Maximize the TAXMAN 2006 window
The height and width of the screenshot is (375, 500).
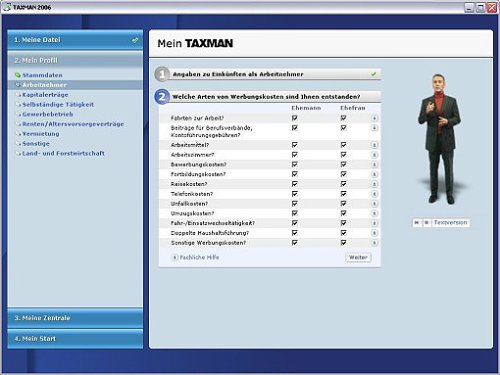(x=480, y=7)
